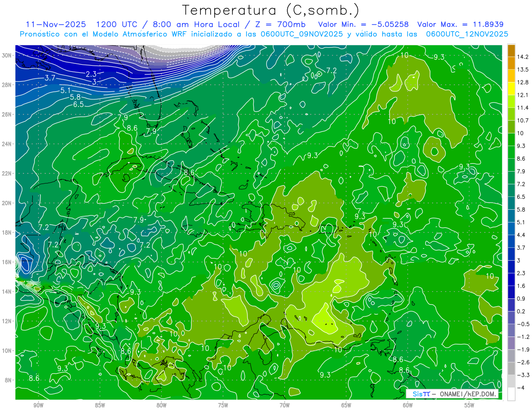Click the '6.5' contour label on the map

click(78, 105)
